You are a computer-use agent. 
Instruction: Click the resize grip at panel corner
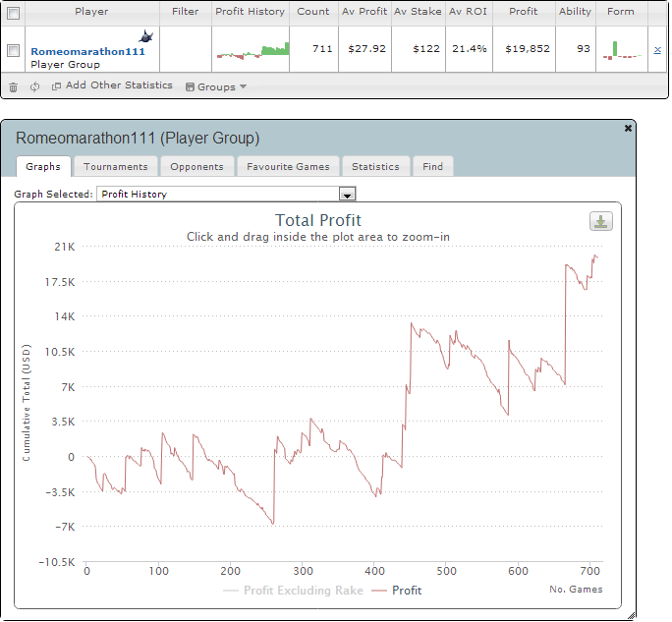[631, 616]
